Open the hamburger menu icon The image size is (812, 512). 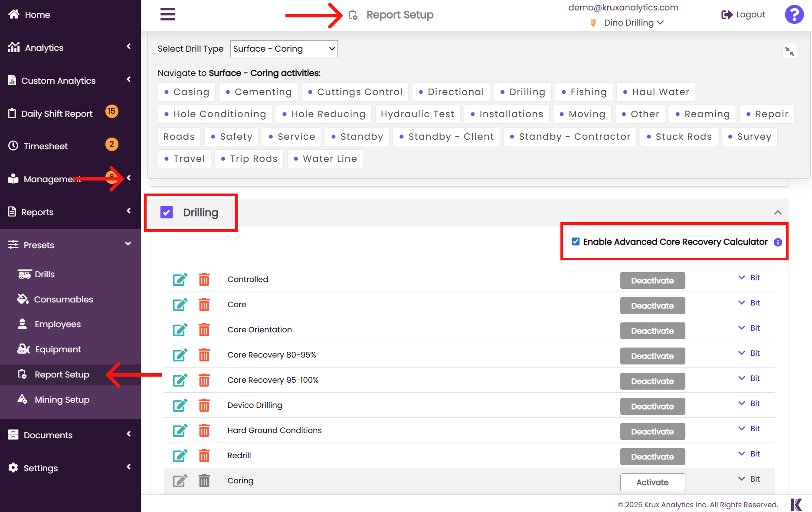[167, 14]
